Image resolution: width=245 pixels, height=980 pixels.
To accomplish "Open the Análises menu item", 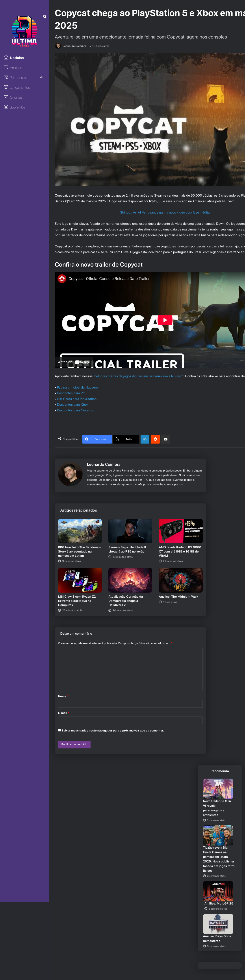I will pos(16,68).
